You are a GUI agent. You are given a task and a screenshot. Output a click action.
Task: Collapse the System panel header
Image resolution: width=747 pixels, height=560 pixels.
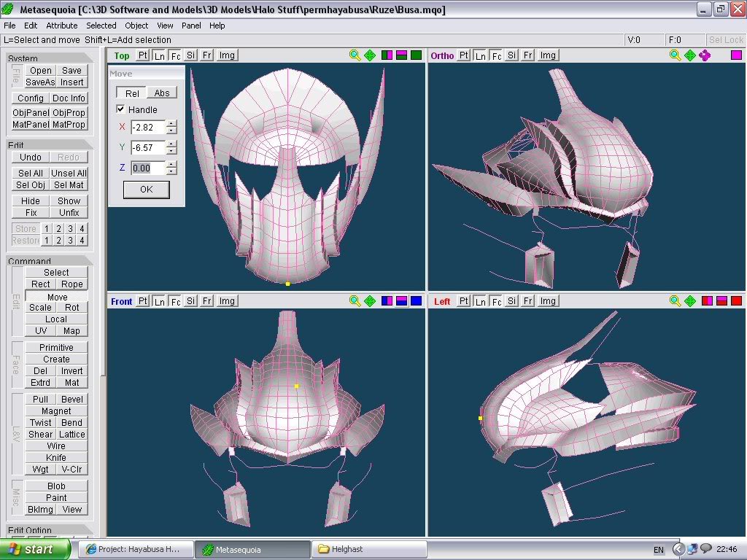[x=50, y=58]
